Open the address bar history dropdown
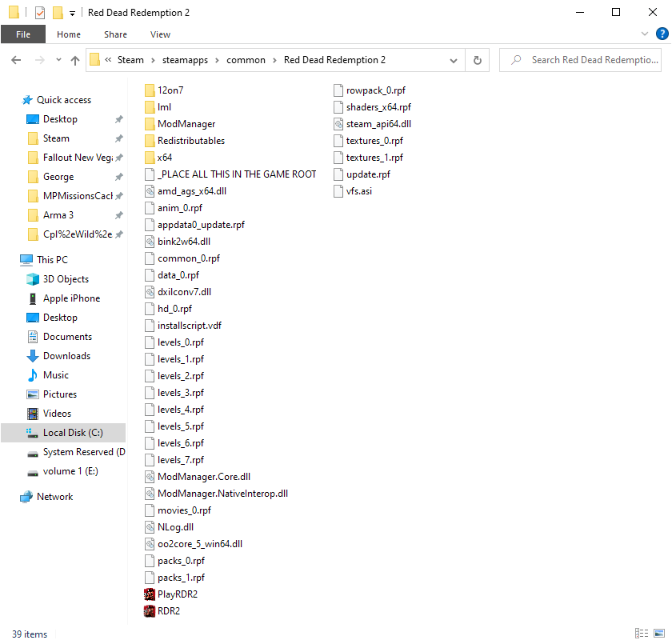 point(454,60)
